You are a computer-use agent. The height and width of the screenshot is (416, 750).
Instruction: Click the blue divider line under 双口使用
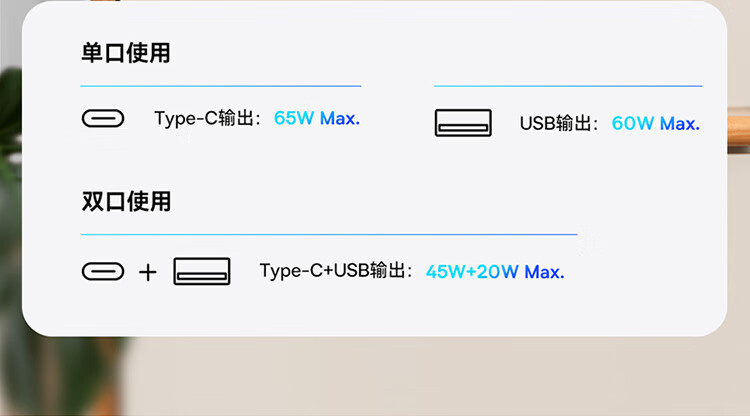329,234
